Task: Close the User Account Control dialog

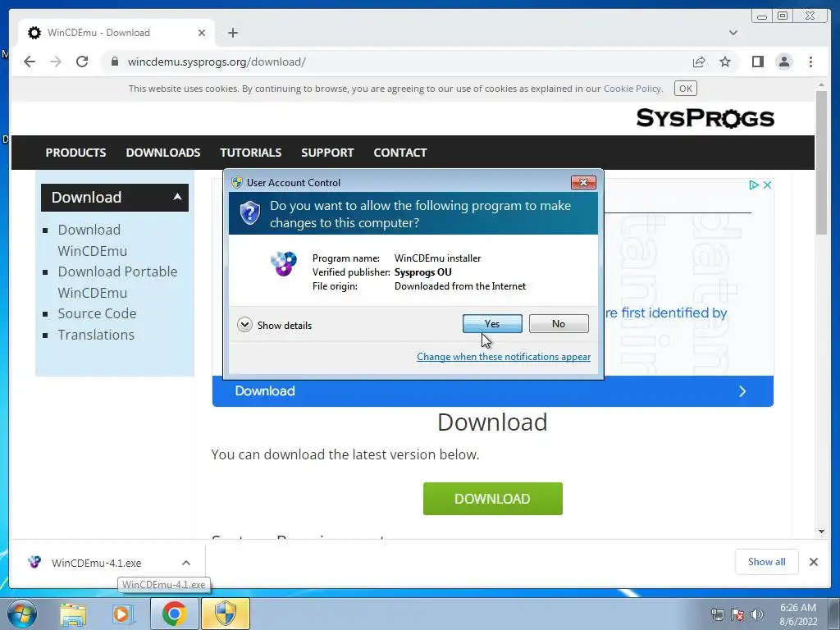Action: (x=583, y=183)
